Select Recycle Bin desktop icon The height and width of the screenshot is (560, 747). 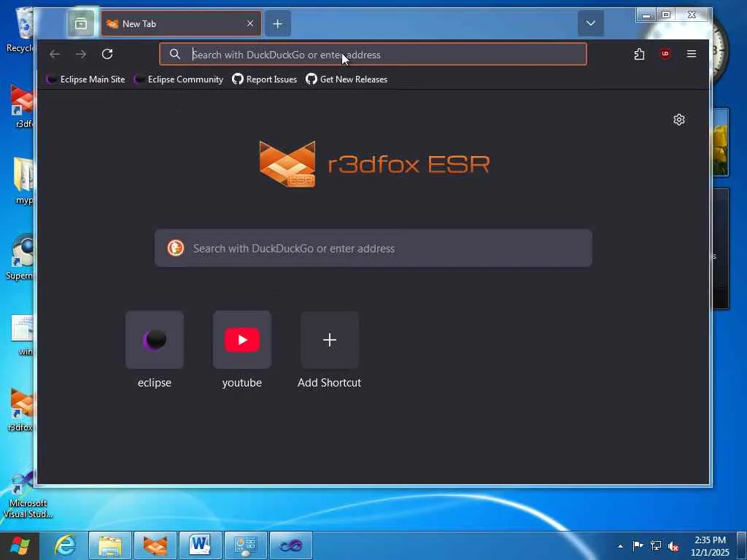pos(20,29)
